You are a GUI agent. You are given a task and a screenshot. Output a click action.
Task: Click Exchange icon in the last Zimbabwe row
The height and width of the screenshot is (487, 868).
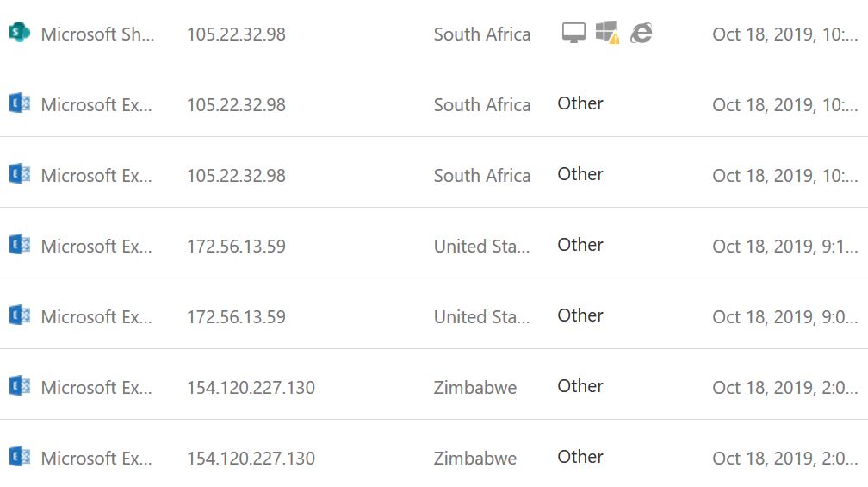(19, 457)
